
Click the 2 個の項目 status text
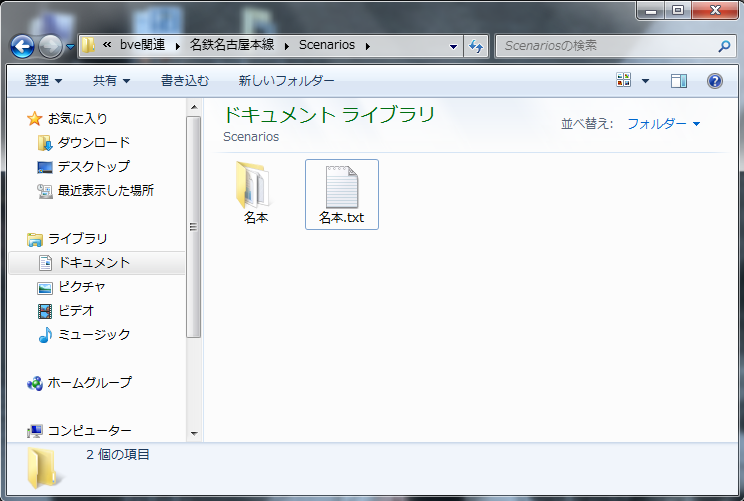118,455
